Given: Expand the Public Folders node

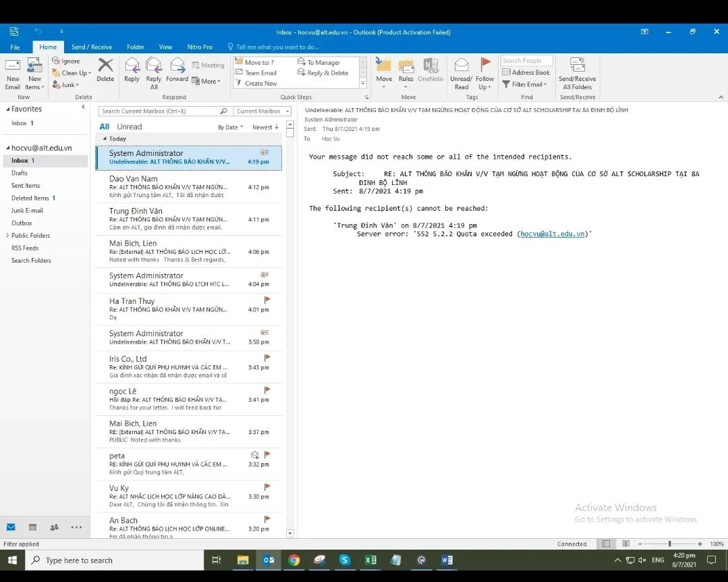Looking at the screenshot, I should click(x=7, y=236).
